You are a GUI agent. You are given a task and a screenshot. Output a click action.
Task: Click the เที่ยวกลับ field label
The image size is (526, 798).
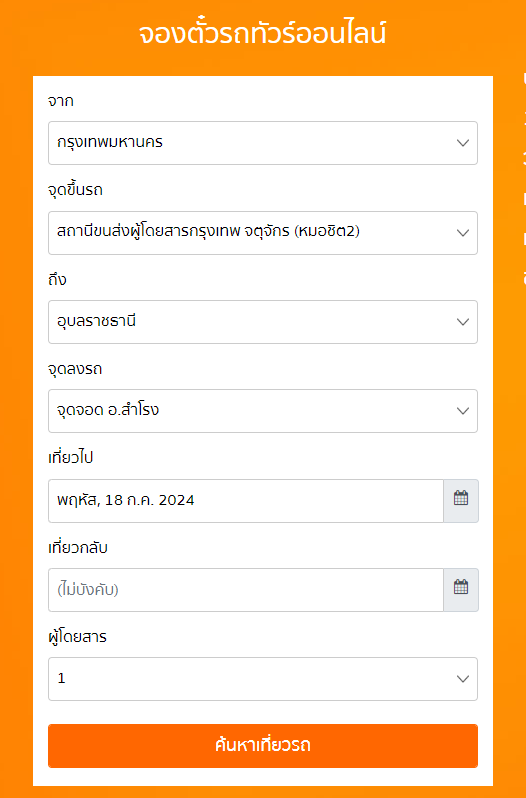[78, 548]
